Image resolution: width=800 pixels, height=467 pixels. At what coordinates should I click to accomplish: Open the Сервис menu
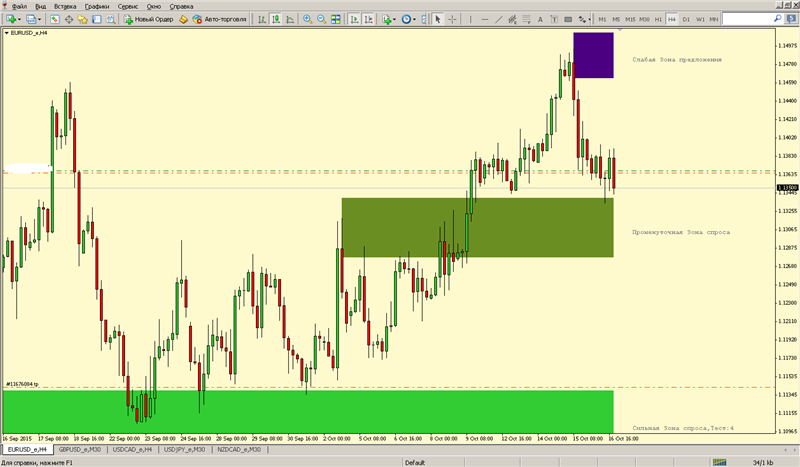pos(128,6)
